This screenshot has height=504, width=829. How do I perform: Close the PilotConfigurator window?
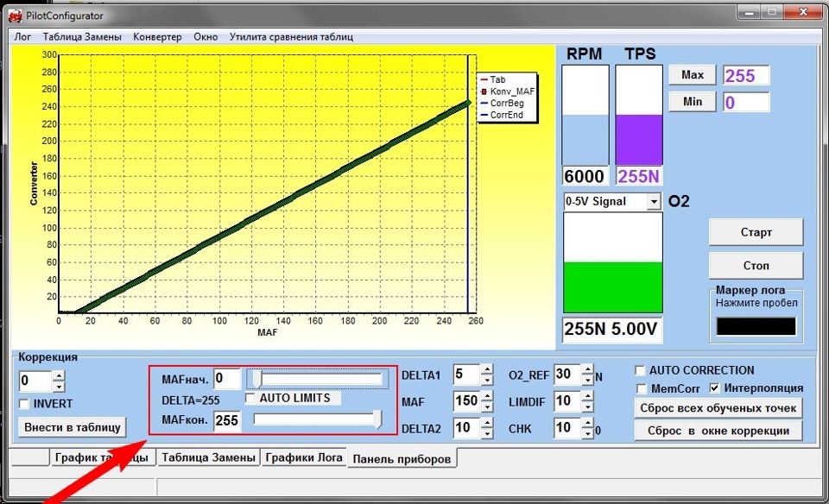(x=803, y=13)
